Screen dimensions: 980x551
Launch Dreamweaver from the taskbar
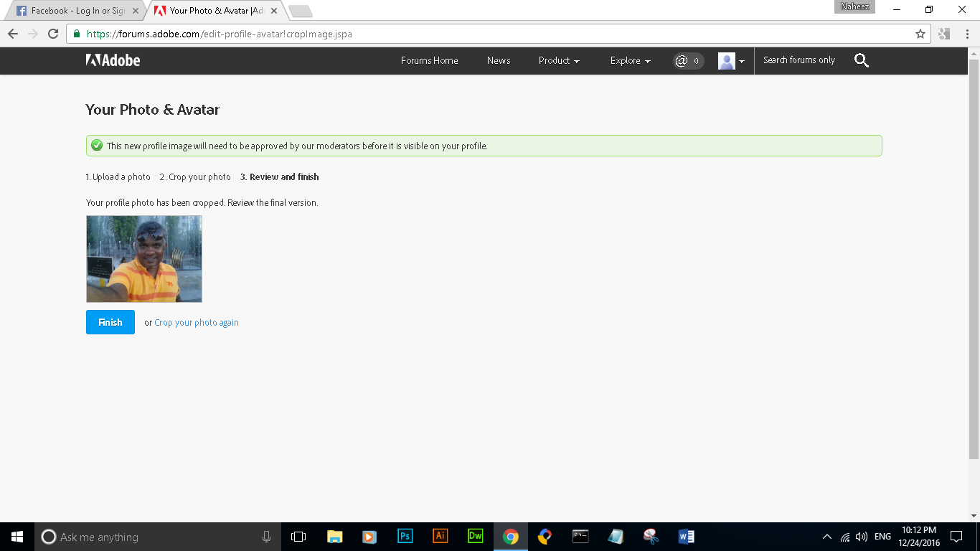[475, 536]
